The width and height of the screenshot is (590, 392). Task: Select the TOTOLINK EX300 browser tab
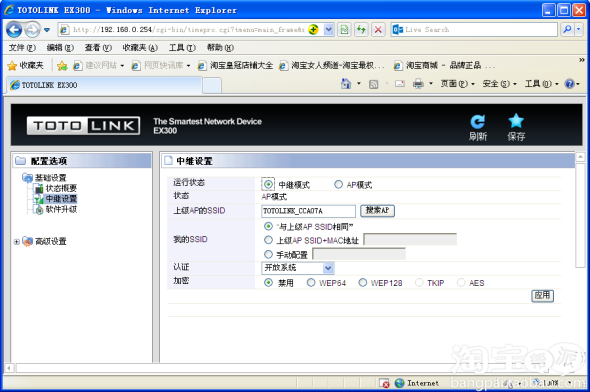(x=104, y=85)
